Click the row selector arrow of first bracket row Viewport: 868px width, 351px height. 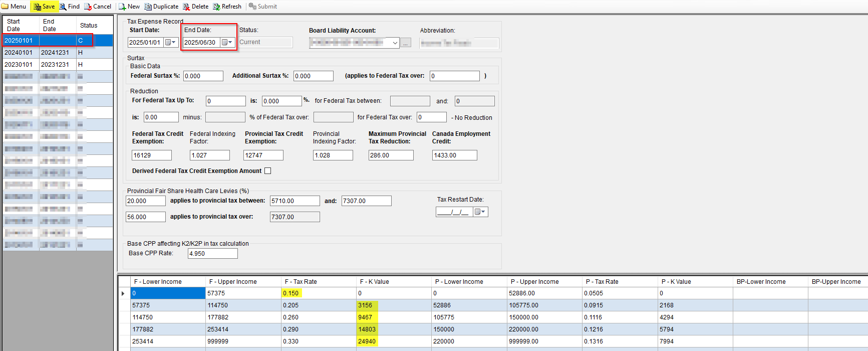[124, 293]
